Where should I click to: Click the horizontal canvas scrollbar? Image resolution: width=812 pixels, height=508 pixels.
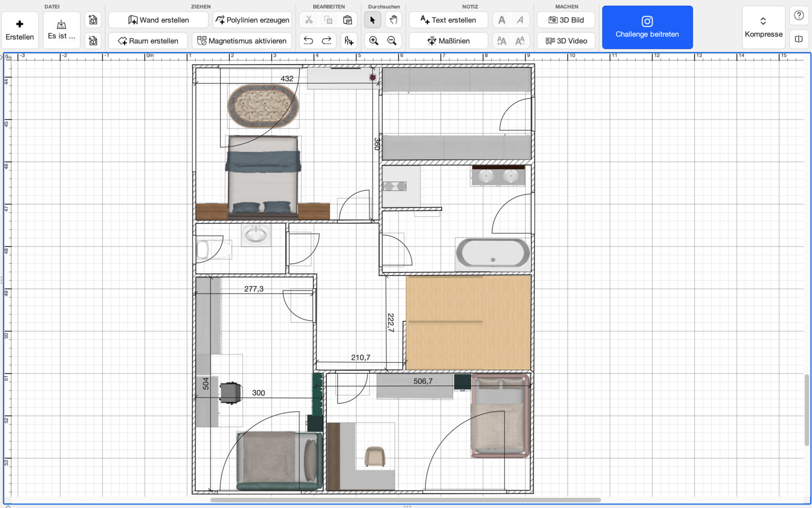(405, 500)
